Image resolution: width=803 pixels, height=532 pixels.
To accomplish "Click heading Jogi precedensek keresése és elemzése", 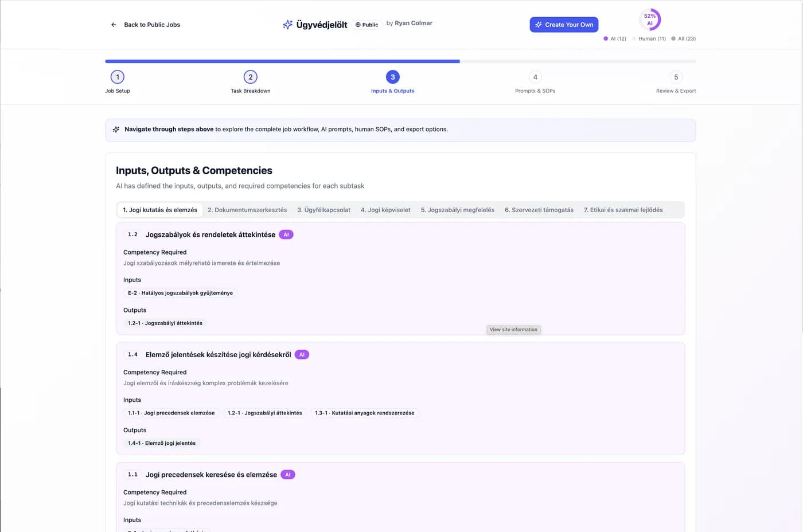I will (211, 475).
